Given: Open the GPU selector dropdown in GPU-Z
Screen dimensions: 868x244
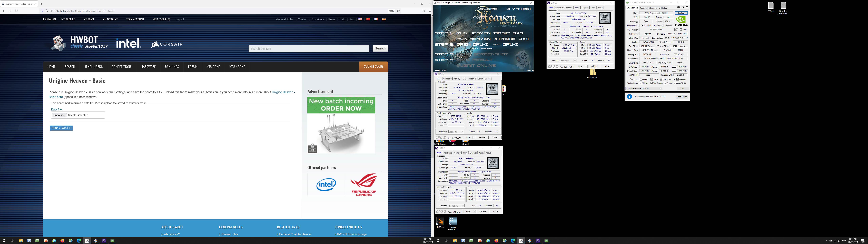Looking at the screenshot, I should point(644,89).
